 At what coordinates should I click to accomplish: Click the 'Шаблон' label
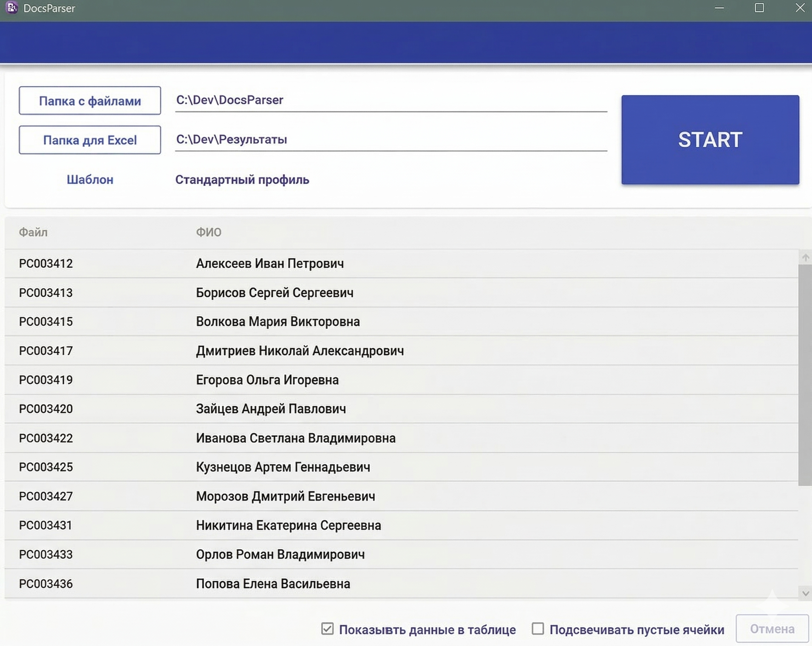90,180
